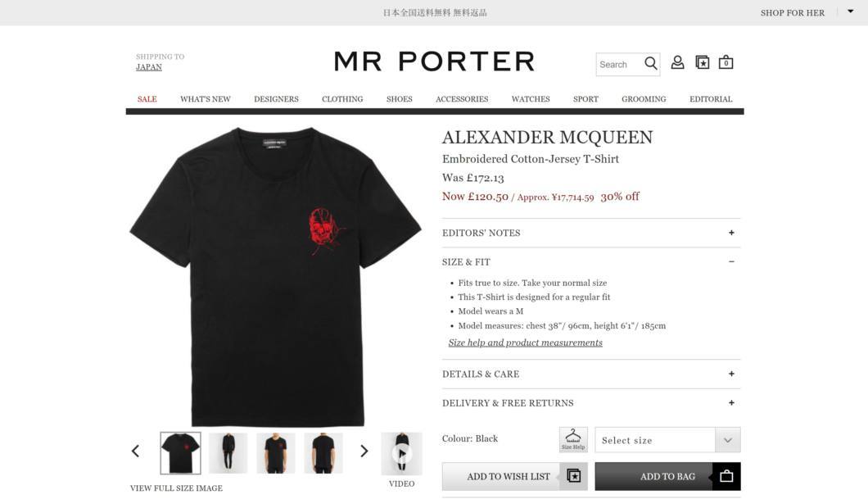Show next product thumbnails with right arrow
This screenshot has width=868, height=499.
coord(364,451)
